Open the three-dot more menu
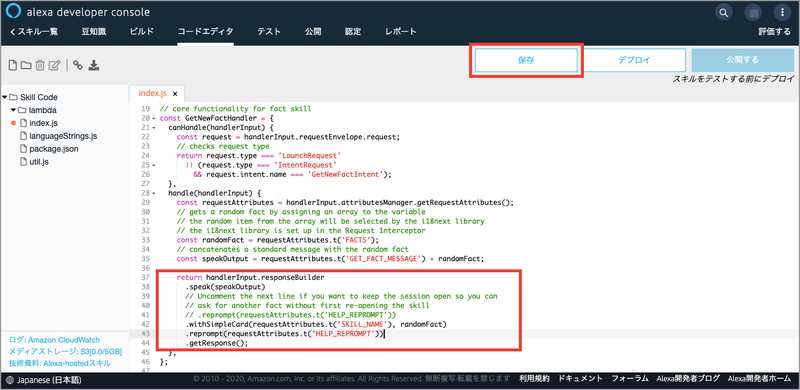Viewport: 800px width, 390px height. 782,12
